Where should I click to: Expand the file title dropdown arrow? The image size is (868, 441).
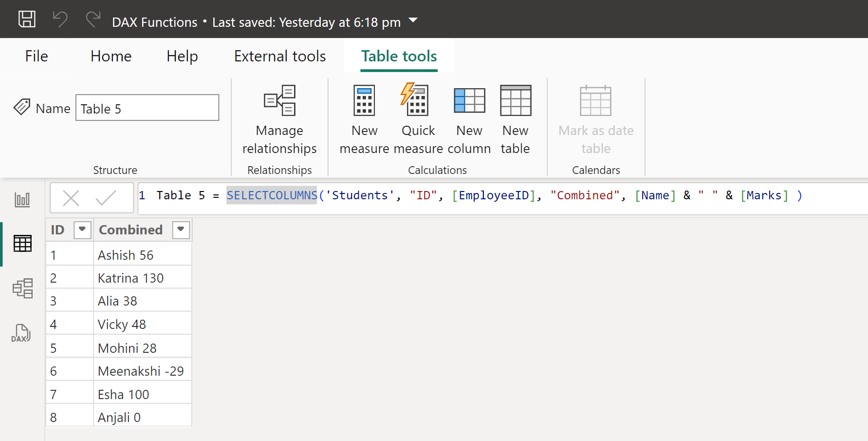coord(413,20)
